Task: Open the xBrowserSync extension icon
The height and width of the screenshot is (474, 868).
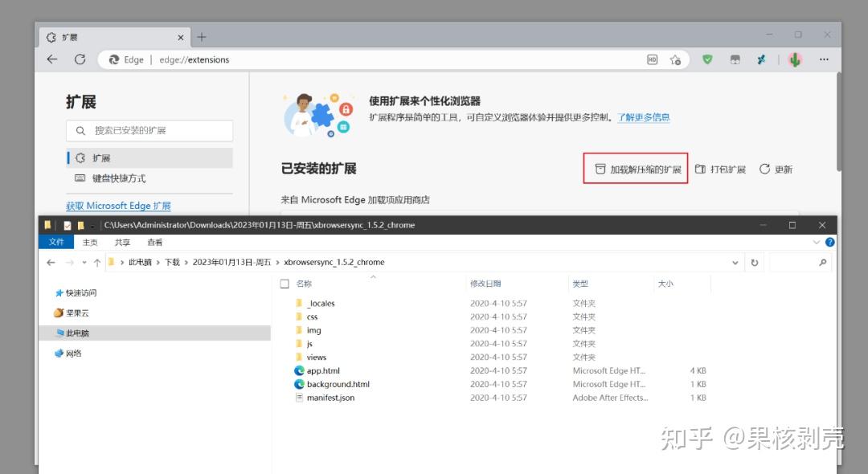Action: click(x=760, y=59)
